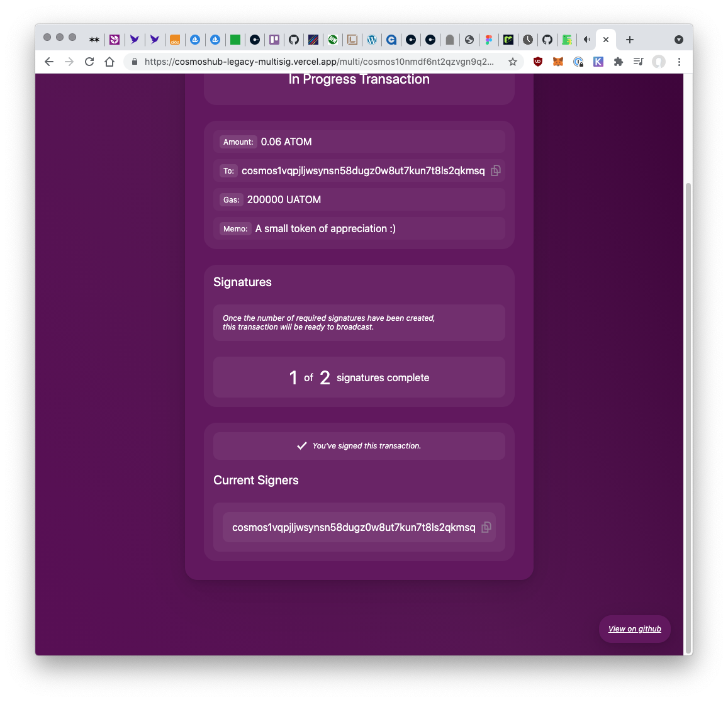Open Chrome's three-dot menu

click(679, 62)
